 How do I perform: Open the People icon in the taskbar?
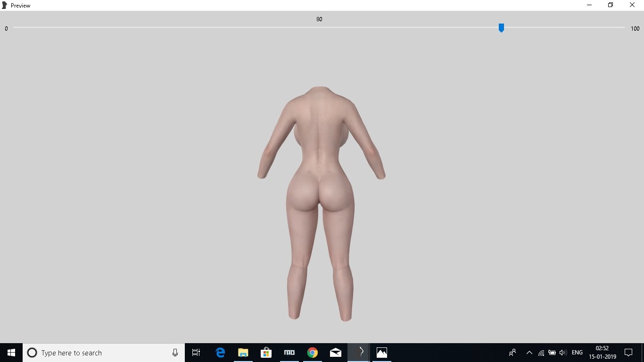point(512,353)
